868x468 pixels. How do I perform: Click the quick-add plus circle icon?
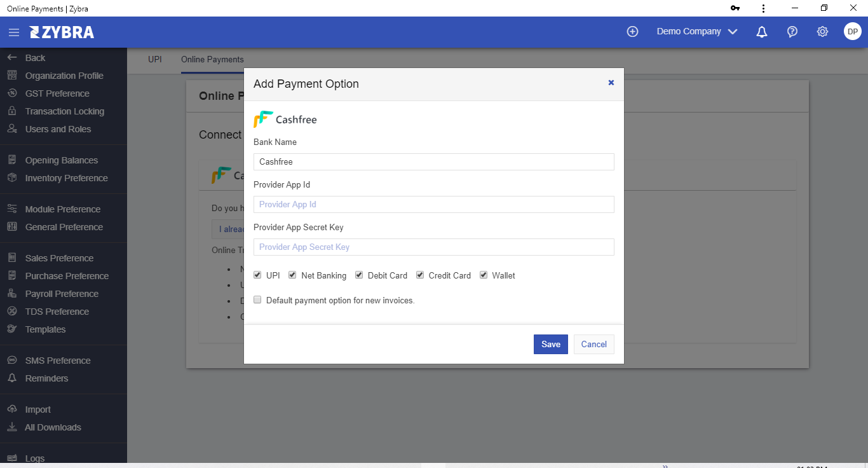(x=632, y=31)
